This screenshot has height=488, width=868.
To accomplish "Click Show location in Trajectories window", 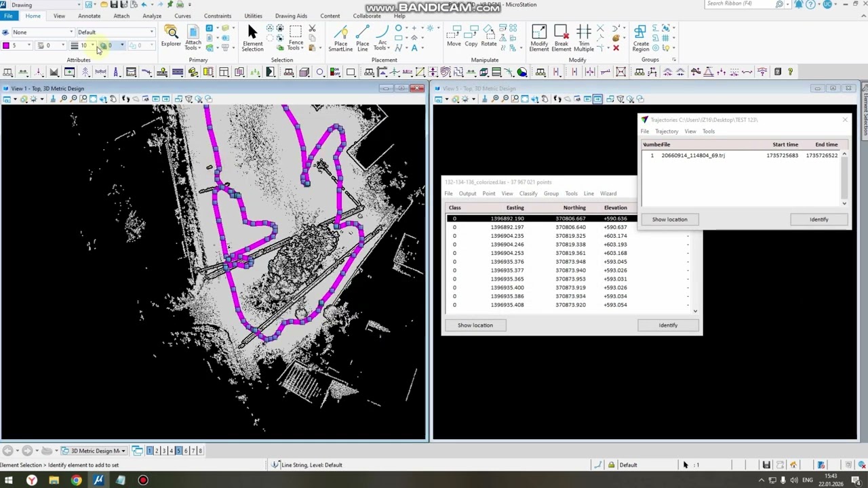I will click(x=669, y=220).
